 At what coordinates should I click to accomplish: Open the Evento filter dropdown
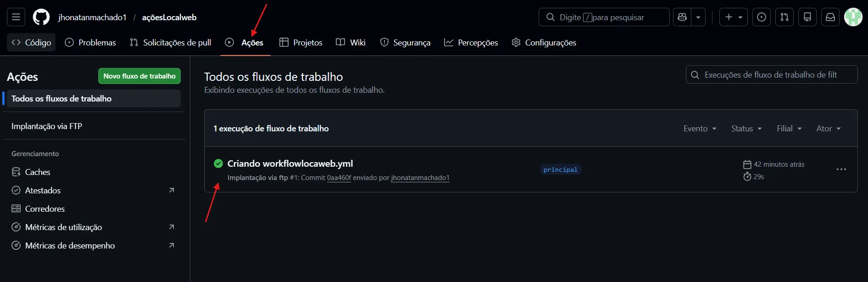click(700, 129)
